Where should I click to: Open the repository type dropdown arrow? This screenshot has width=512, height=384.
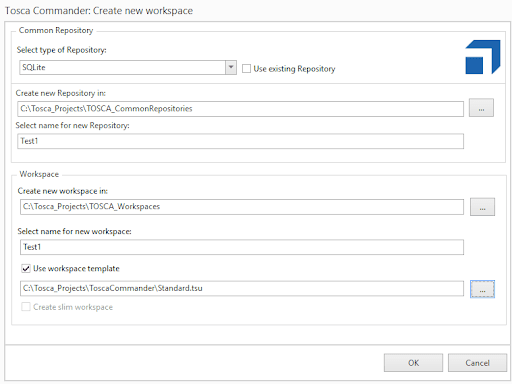[x=231, y=67]
